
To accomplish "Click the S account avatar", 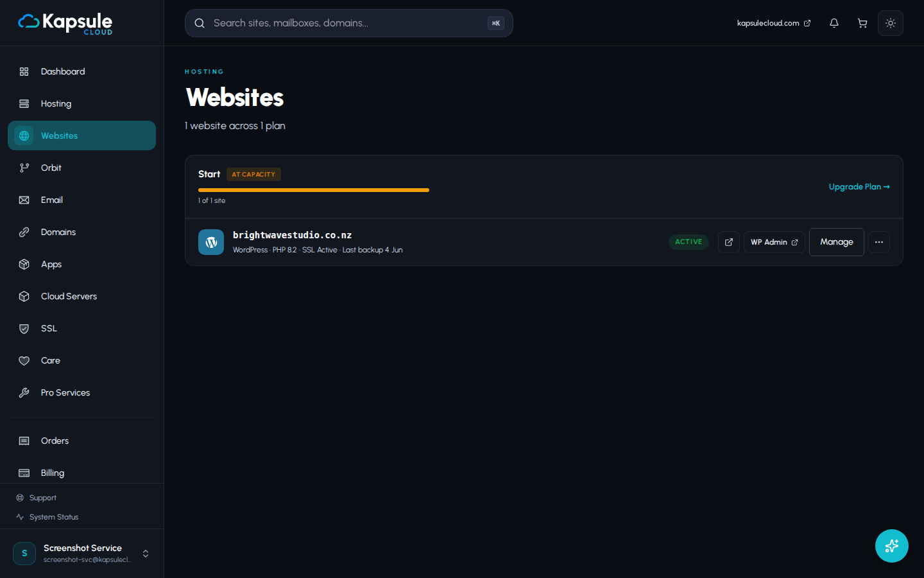I will (x=24, y=554).
